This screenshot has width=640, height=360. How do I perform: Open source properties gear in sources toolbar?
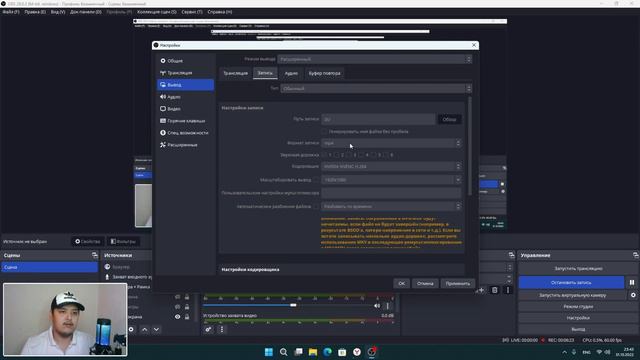pyautogui.click(x=131, y=329)
